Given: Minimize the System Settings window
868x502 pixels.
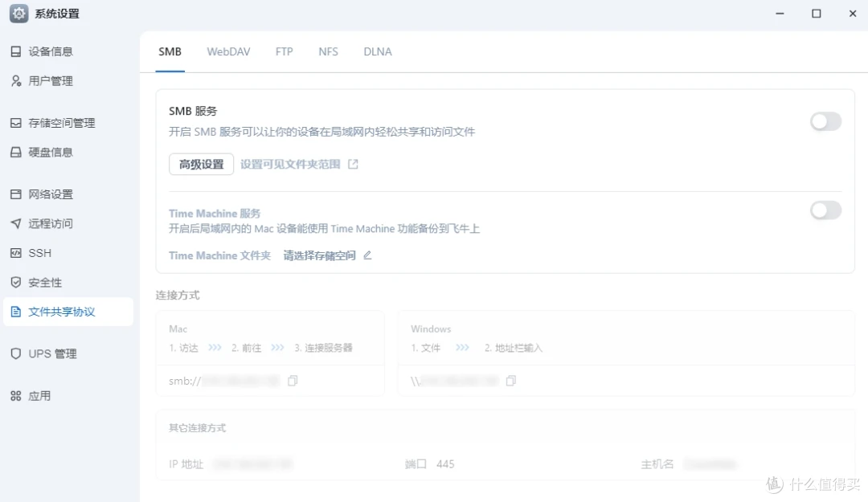Looking at the screenshot, I should (x=780, y=14).
